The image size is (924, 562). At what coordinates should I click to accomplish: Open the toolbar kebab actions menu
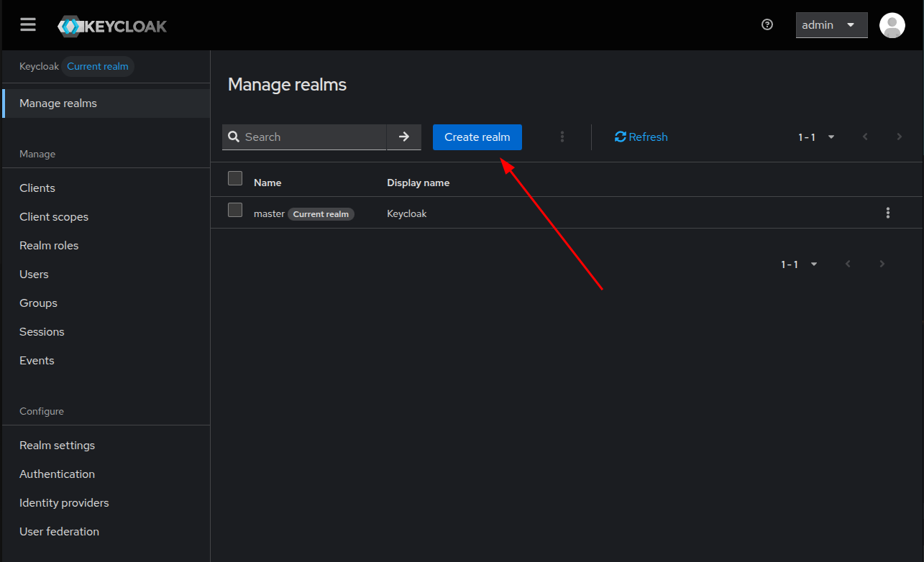click(562, 137)
